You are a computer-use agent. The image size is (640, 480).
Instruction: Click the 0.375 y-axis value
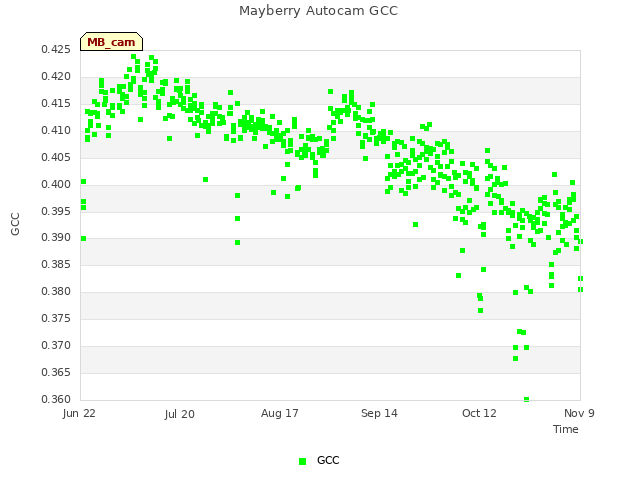[56, 318]
